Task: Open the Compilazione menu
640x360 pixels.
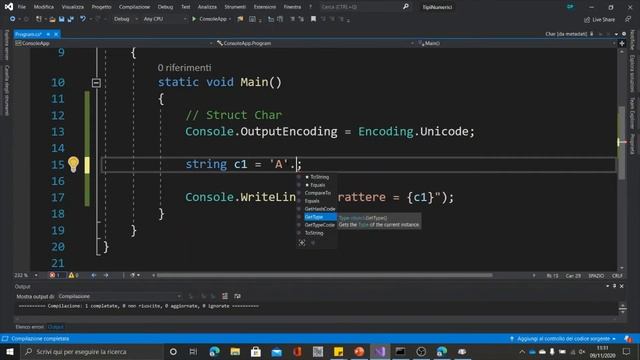Action: pos(135,7)
